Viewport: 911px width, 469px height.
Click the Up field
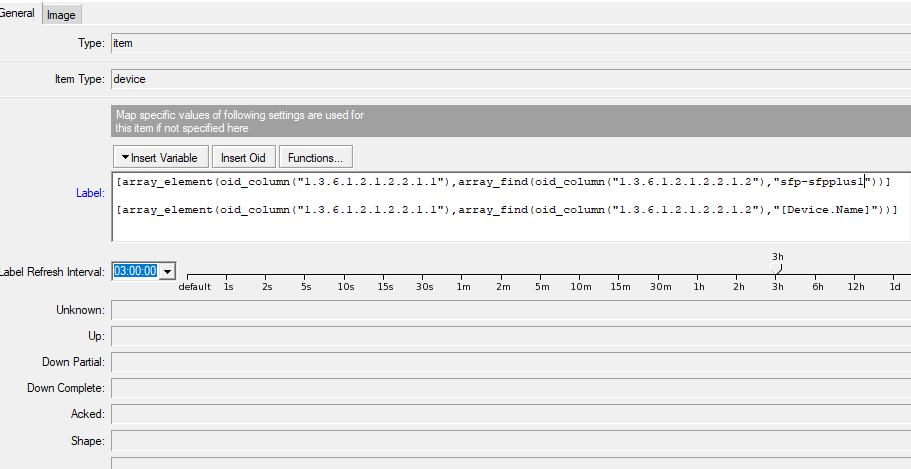511,336
